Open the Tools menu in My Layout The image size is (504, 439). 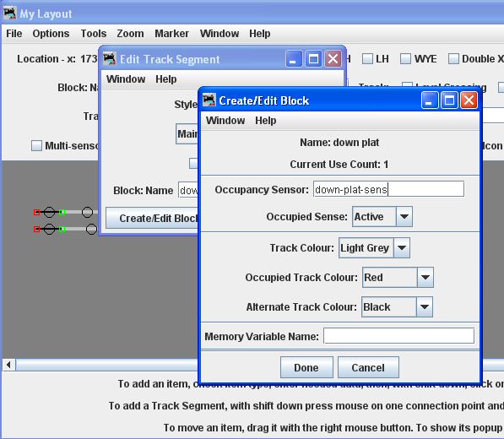coord(94,34)
